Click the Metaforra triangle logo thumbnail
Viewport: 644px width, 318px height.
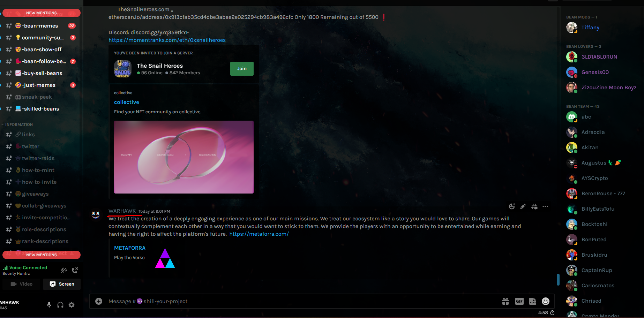(165, 258)
